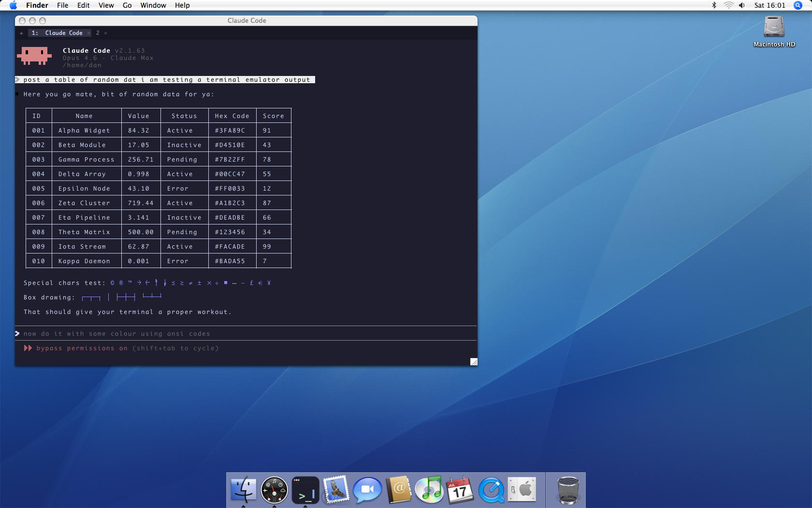This screenshot has height=508, width=812.
Task: Open Finder from the dock
Action: [x=243, y=490]
